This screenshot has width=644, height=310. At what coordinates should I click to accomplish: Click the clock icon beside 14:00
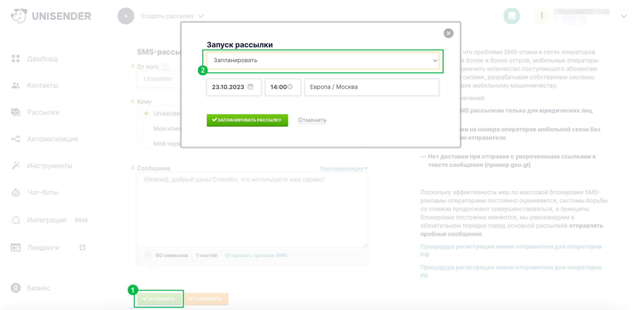point(290,87)
